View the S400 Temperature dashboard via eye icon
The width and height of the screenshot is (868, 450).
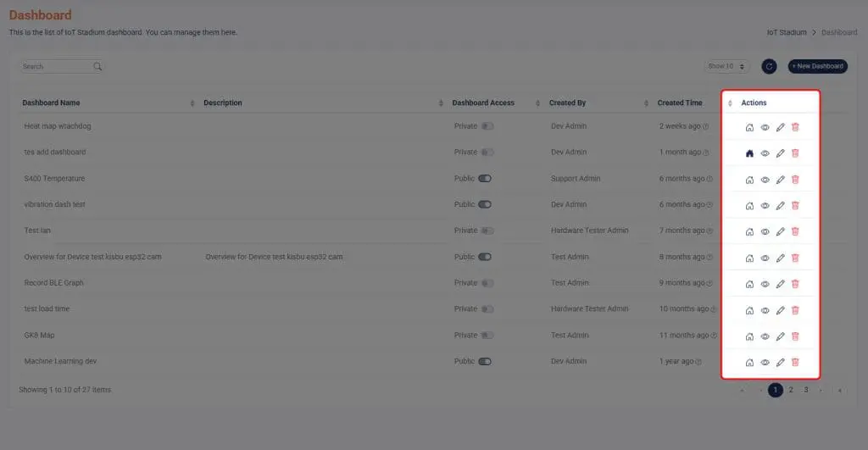pos(765,180)
